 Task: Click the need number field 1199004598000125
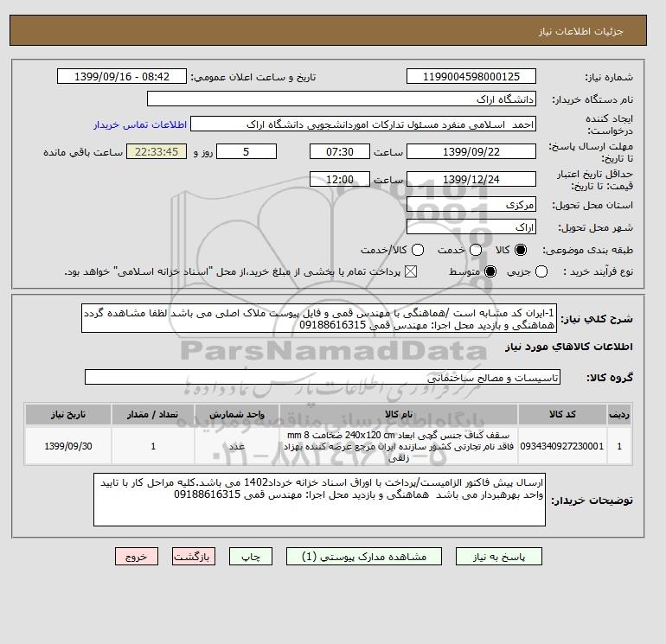click(471, 76)
